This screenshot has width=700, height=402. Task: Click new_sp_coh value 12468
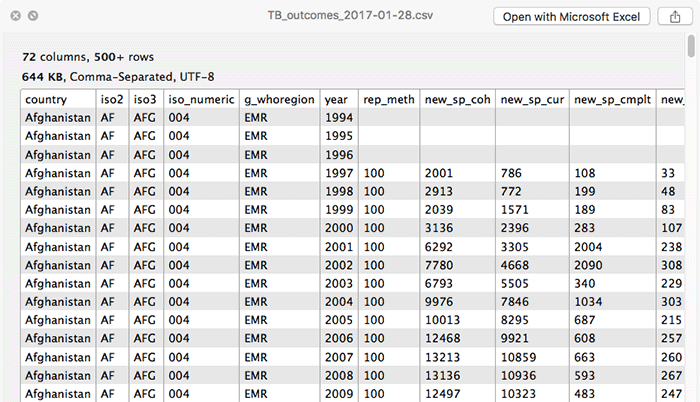442,338
